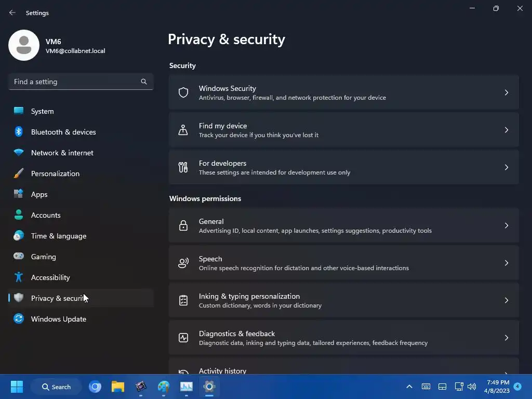Select Network & internet category
The height and width of the screenshot is (399, 532).
[x=81, y=152]
